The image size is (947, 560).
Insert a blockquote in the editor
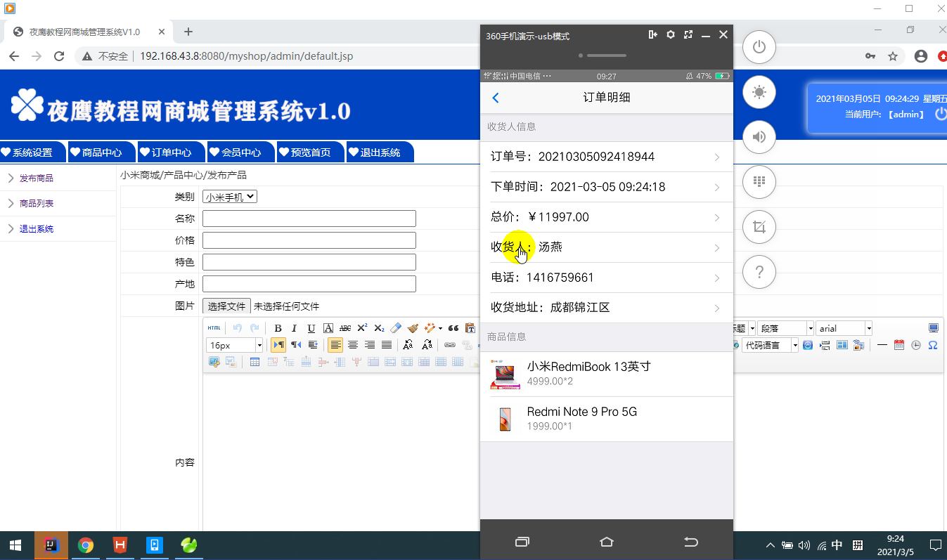453,328
